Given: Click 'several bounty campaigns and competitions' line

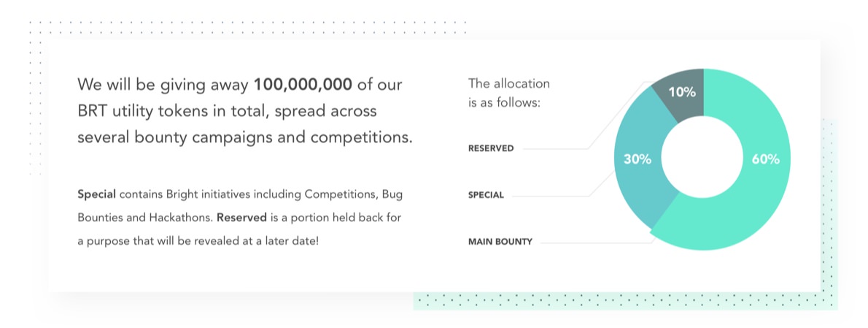Looking at the screenshot, I should 244,137.
